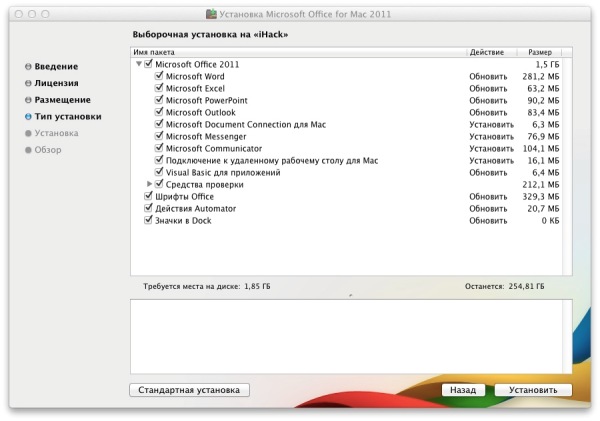The image size is (600, 421).
Task: Click the 329,3 МБ size value
Action: (x=541, y=197)
